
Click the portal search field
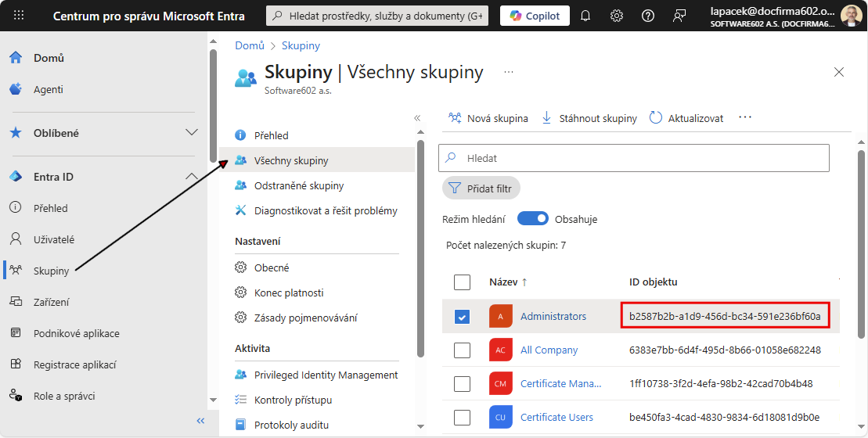(378, 16)
